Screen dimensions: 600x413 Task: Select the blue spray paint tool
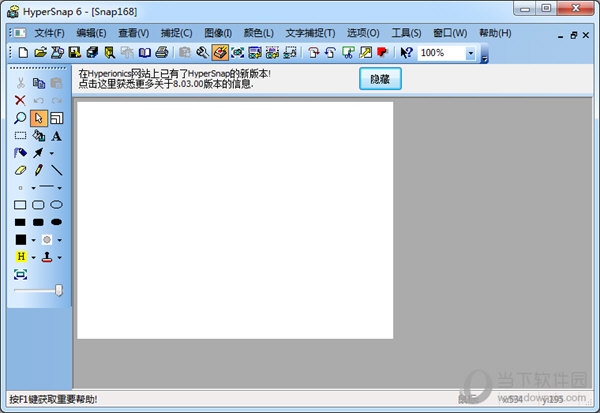(x=20, y=153)
